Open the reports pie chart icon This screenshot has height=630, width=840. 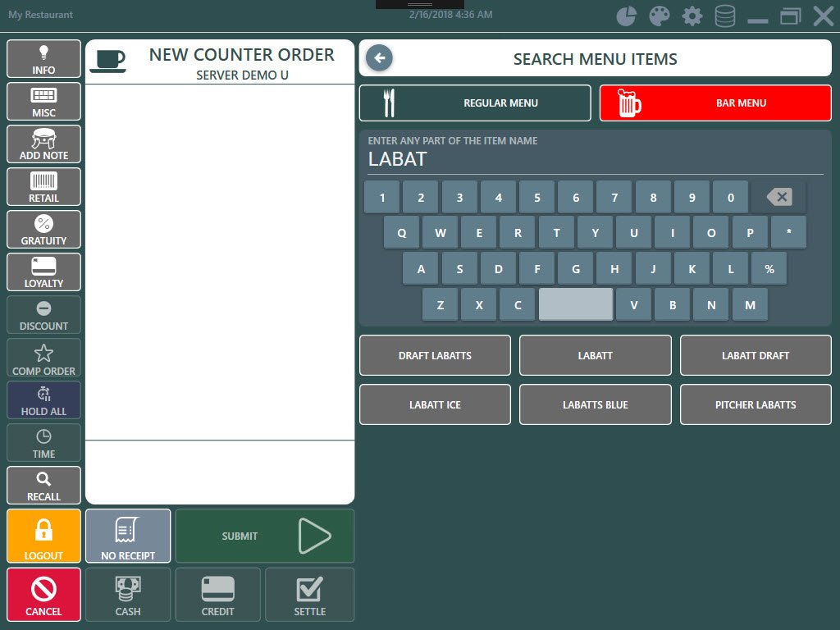[627, 16]
